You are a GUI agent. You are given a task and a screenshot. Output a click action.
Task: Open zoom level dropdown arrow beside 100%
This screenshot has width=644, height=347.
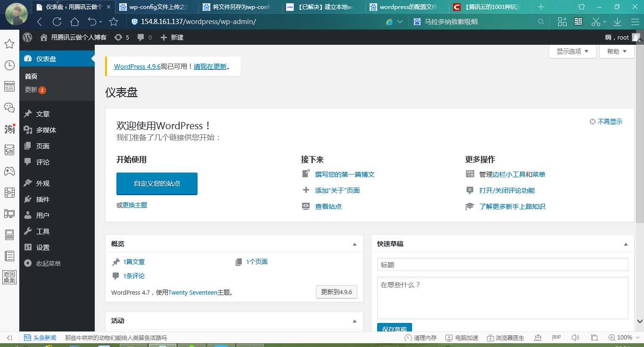pos(637,338)
